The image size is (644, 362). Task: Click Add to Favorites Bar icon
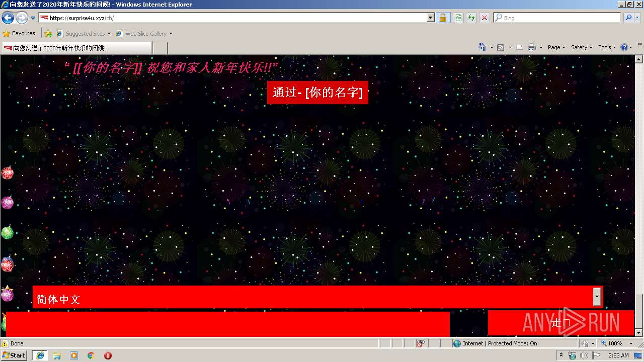(x=48, y=34)
